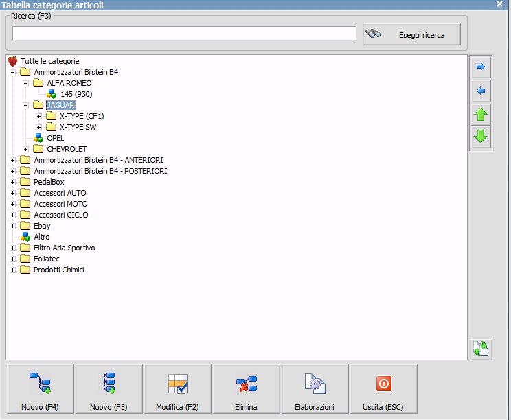Collapse Ammortizzatori Bilstein B4 node

(x=13, y=72)
